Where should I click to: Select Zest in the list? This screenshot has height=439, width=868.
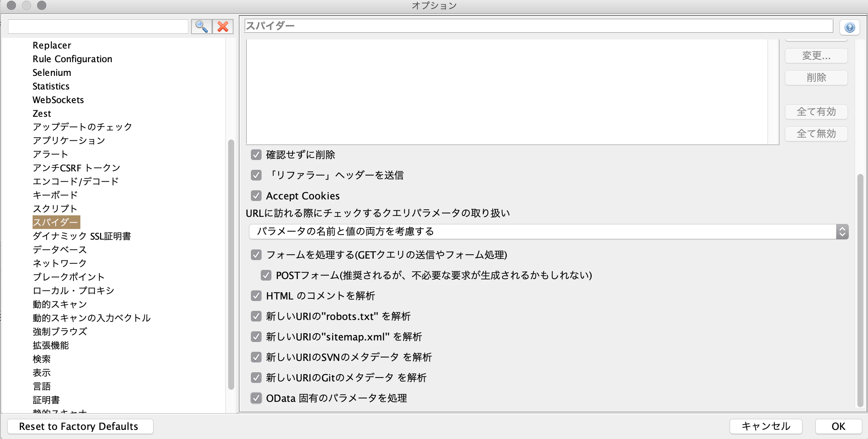(42, 113)
